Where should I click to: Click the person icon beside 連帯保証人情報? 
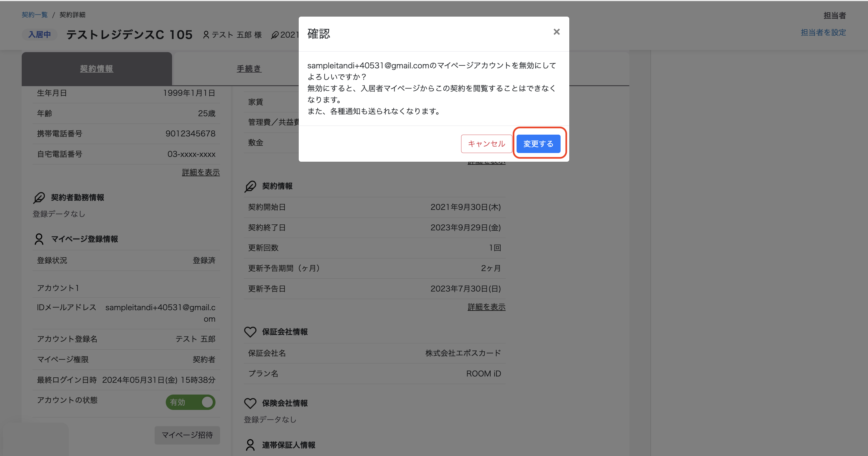coord(250,445)
